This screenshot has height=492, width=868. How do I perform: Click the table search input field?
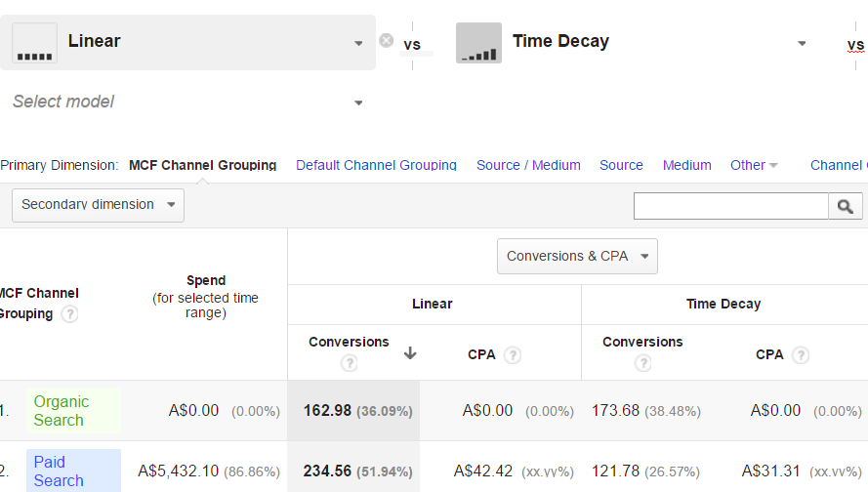[730, 206]
